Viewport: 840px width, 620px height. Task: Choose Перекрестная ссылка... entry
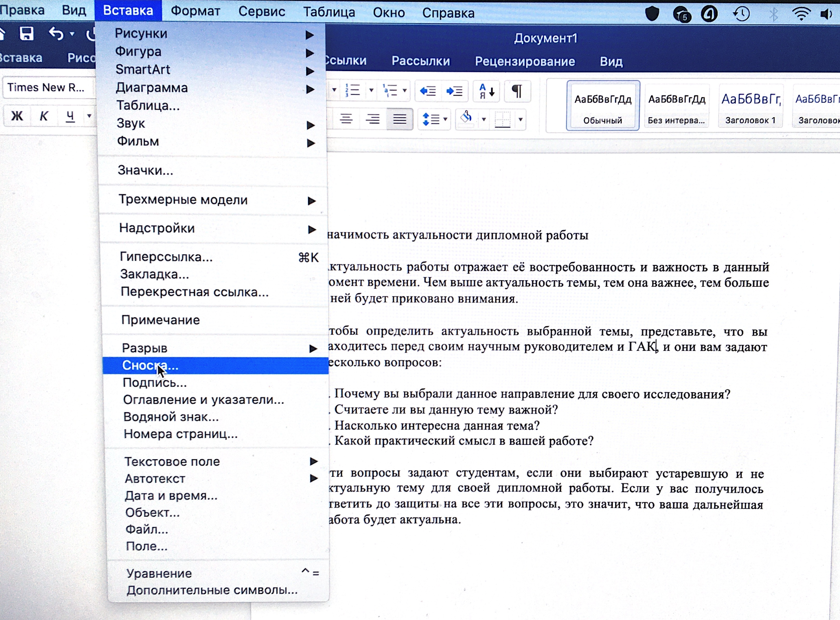pos(215,292)
